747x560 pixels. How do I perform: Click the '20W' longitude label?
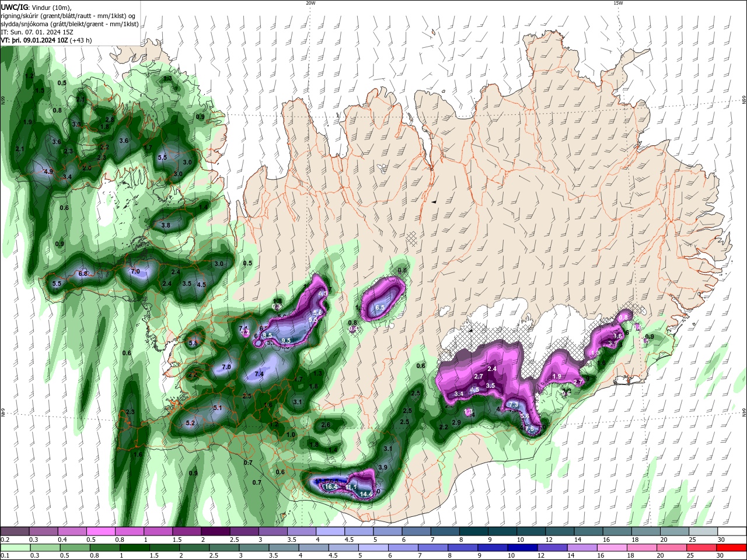coord(310,3)
